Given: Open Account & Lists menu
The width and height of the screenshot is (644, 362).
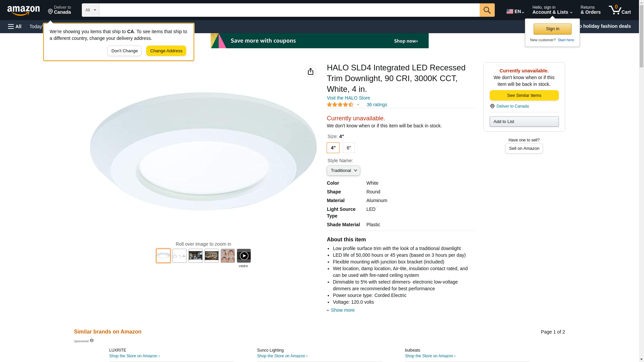Looking at the screenshot, I should (552, 10).
